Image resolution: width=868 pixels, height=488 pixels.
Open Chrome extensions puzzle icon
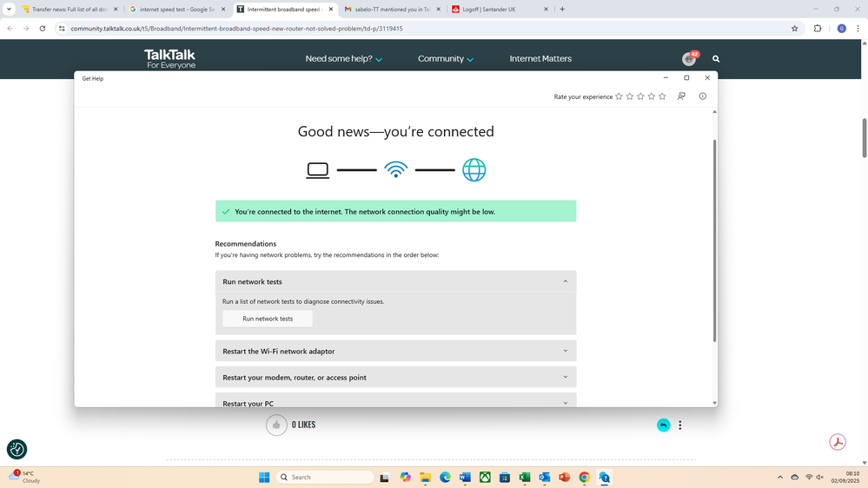[817, 28]
